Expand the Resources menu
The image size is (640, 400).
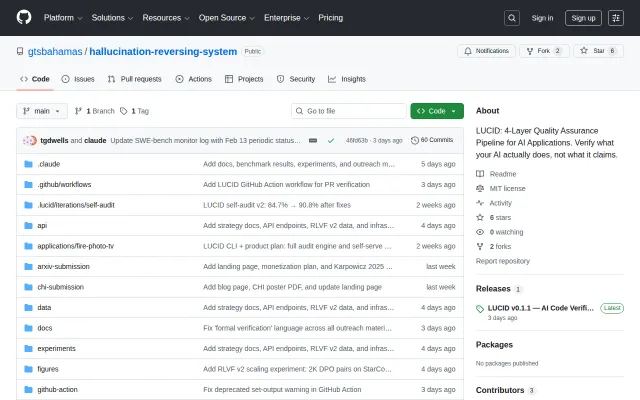pyautogui.click(x=166, y=18)
